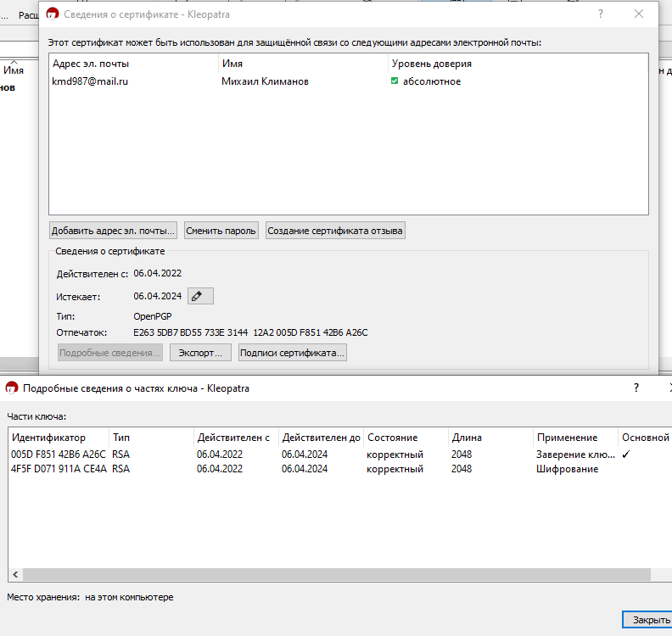Click 'Создание сертификата отзыва' button
The width and height of the screenshot is (672, 636).
[335, 231]
